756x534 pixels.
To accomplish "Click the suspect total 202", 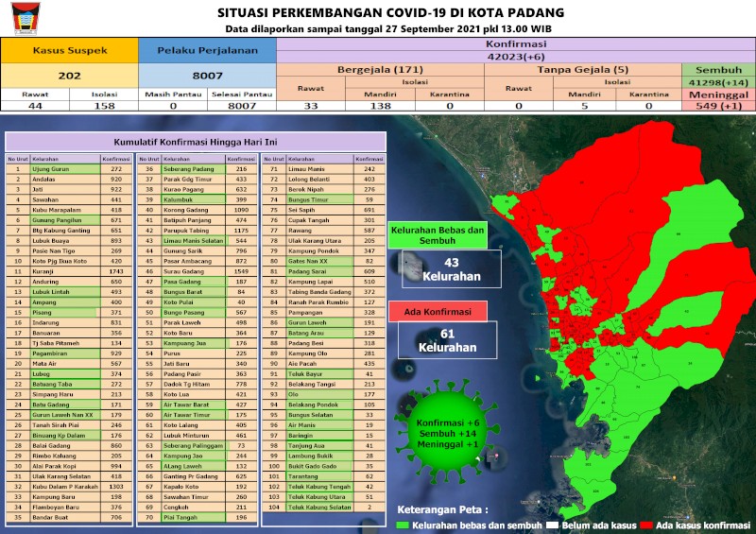I will pyautogui.click(x=69, y=76).
